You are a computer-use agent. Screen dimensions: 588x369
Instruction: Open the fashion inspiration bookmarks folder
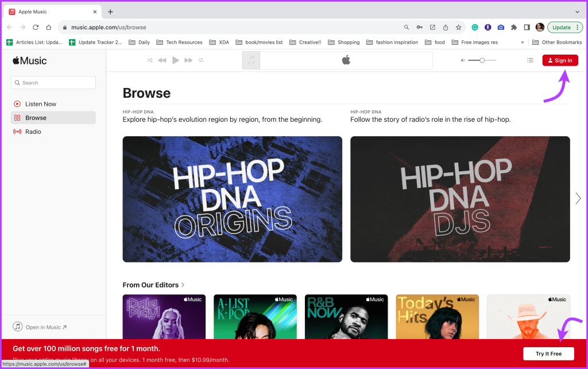[392, 42]
